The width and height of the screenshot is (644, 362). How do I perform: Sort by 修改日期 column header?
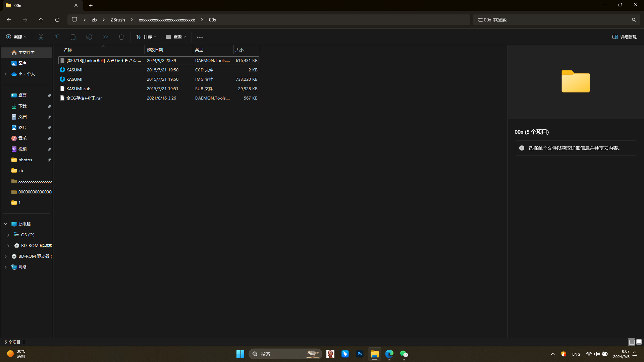[169, 50]
